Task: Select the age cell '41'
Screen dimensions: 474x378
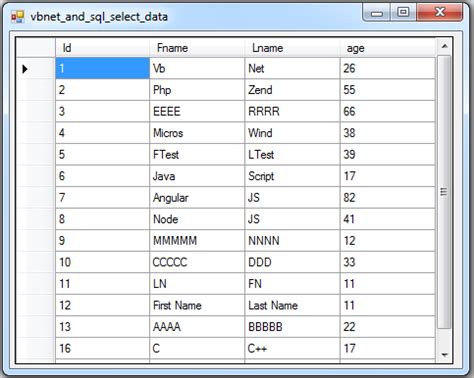Action: [387, 219]
